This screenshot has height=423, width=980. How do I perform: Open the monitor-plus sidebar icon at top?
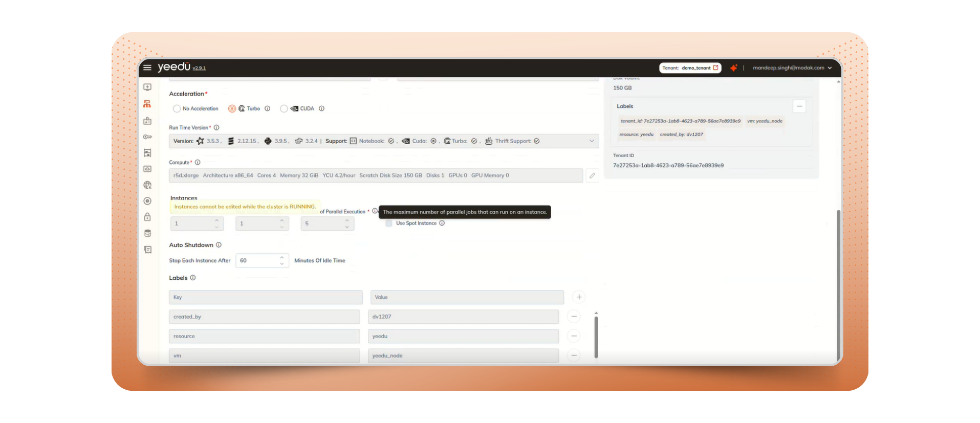click(147, 87)
